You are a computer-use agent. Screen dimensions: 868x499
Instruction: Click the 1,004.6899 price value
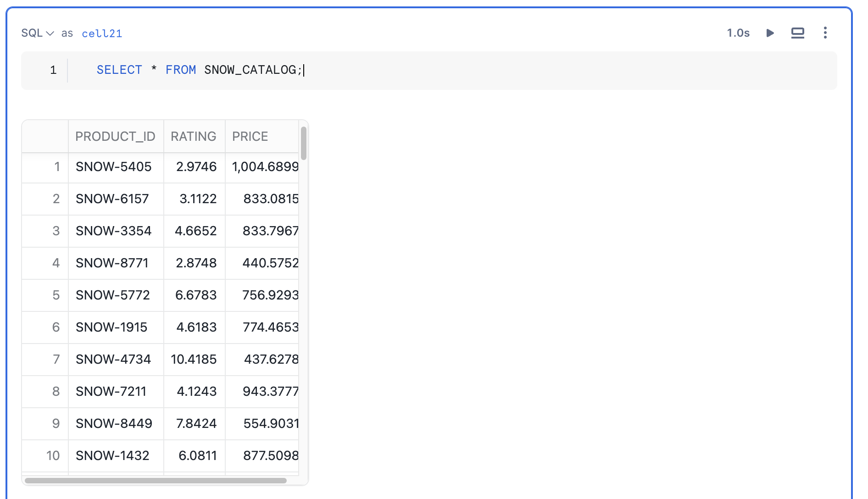(265, 167)
